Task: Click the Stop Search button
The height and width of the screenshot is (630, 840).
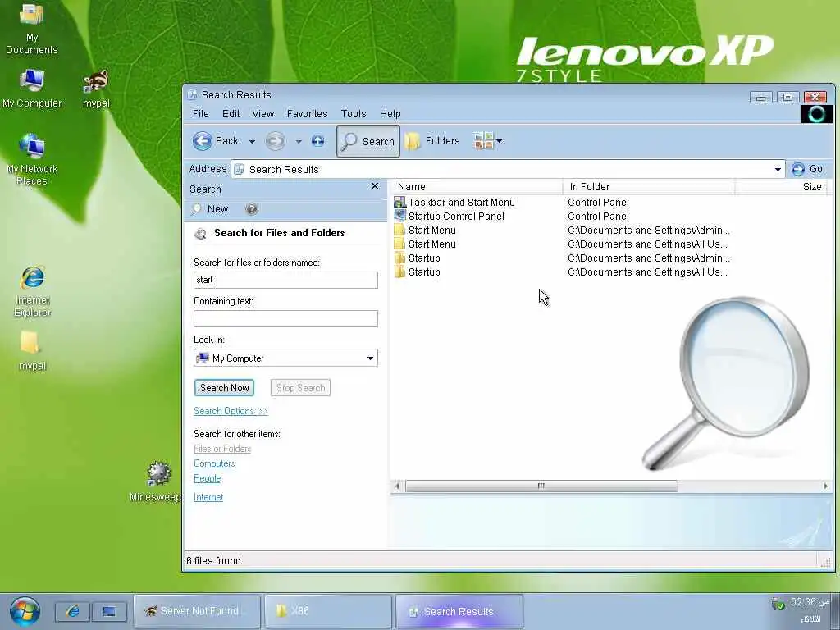Action: click(300, 388)
